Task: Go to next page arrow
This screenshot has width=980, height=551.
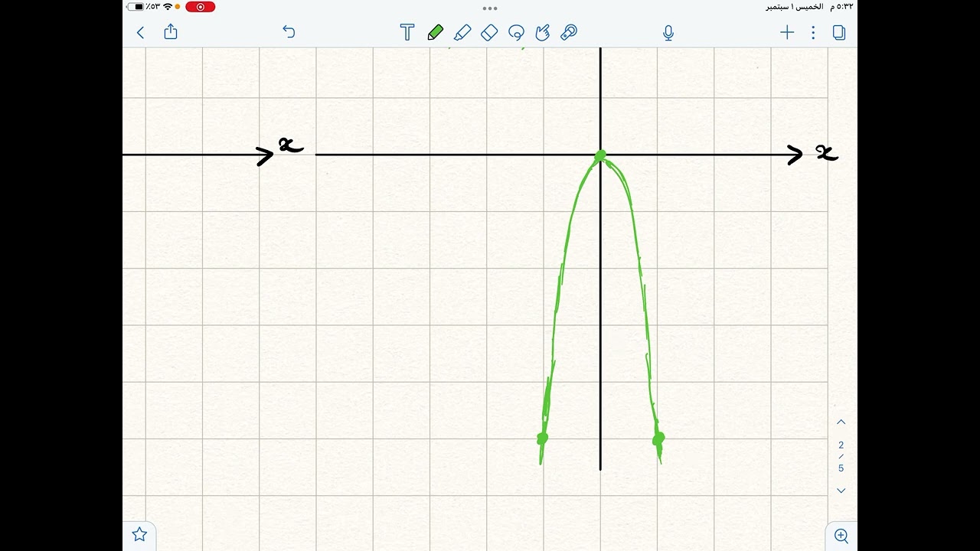Action: pyautogui.click(x=841, y=491)
